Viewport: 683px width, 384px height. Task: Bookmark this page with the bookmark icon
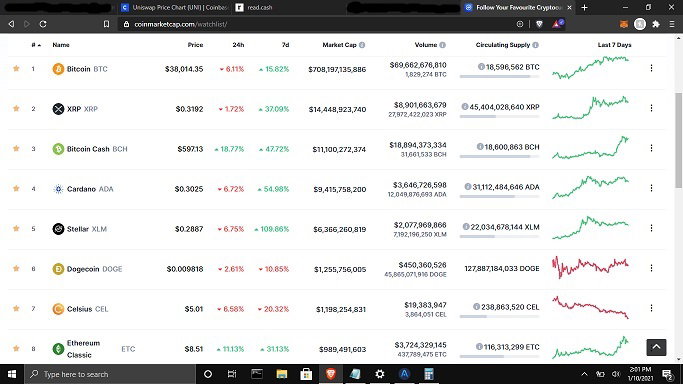106,24
